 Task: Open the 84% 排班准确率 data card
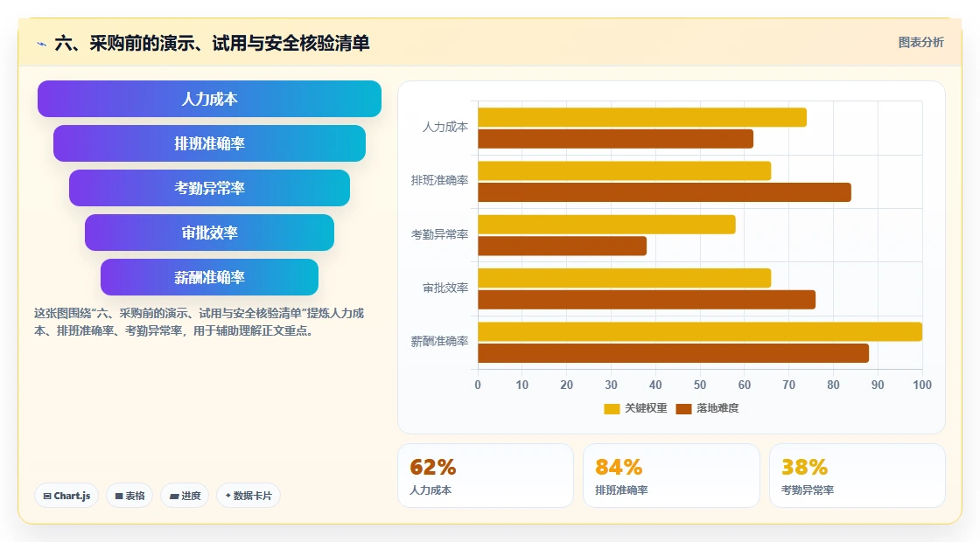[671, 476]
